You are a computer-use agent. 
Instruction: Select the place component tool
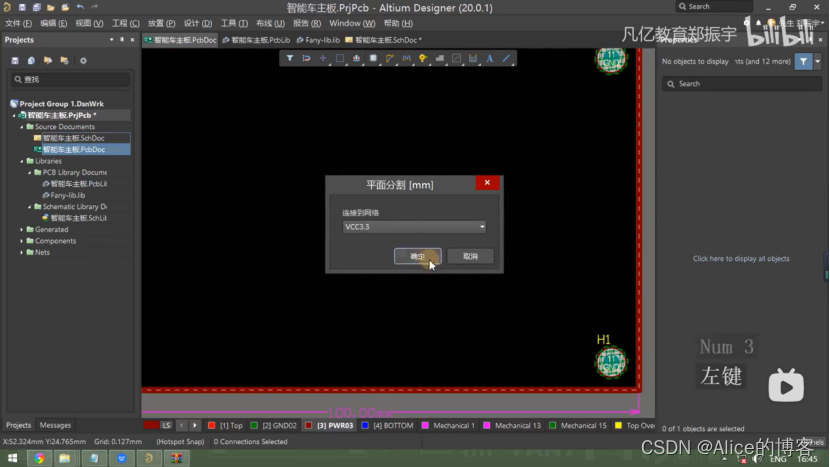pos(373,58)
